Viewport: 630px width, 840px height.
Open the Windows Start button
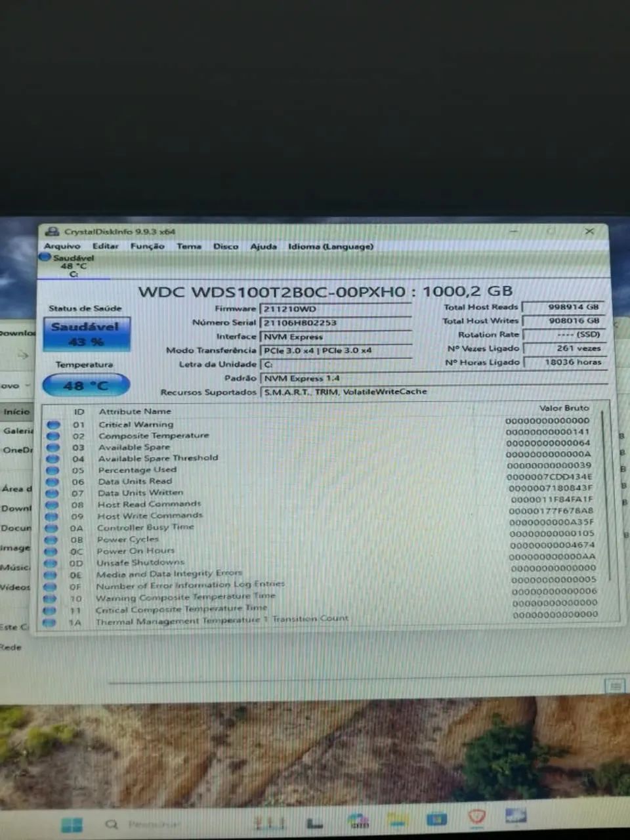coord(72,824)
